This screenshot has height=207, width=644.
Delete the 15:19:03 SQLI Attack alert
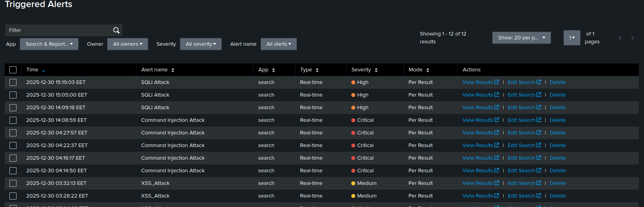(x=557, y=82)
